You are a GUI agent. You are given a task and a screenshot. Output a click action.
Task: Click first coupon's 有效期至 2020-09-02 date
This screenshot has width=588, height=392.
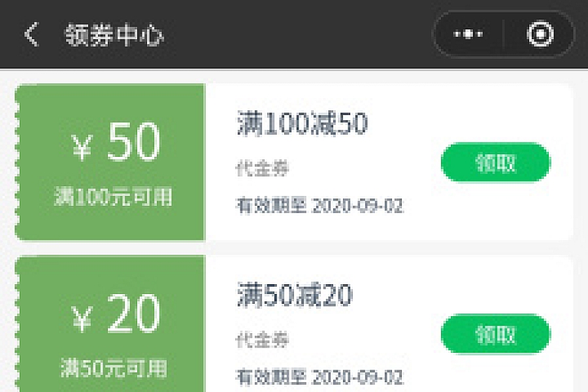pos(319,206)
